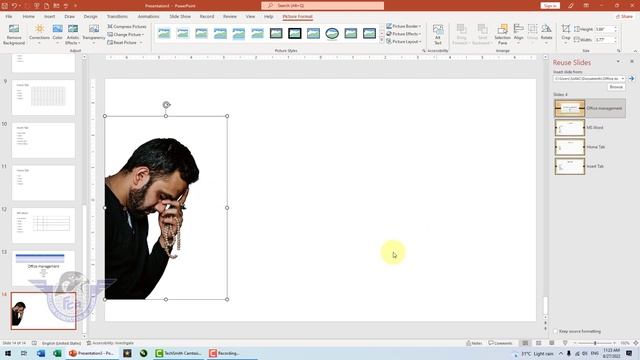
Task: Click the picture Width field
Action: pos(605,40)
